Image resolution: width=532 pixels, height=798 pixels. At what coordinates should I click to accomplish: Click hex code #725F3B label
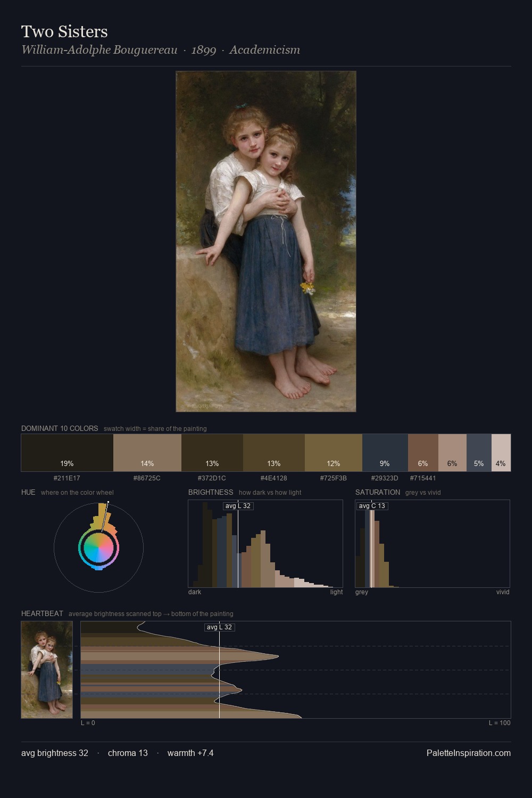334,478
